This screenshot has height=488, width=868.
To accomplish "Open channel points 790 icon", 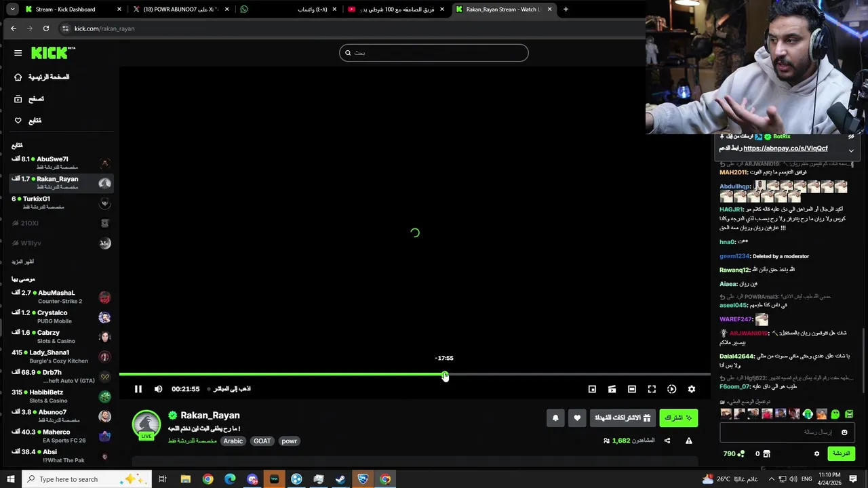I will click(734, 454).
